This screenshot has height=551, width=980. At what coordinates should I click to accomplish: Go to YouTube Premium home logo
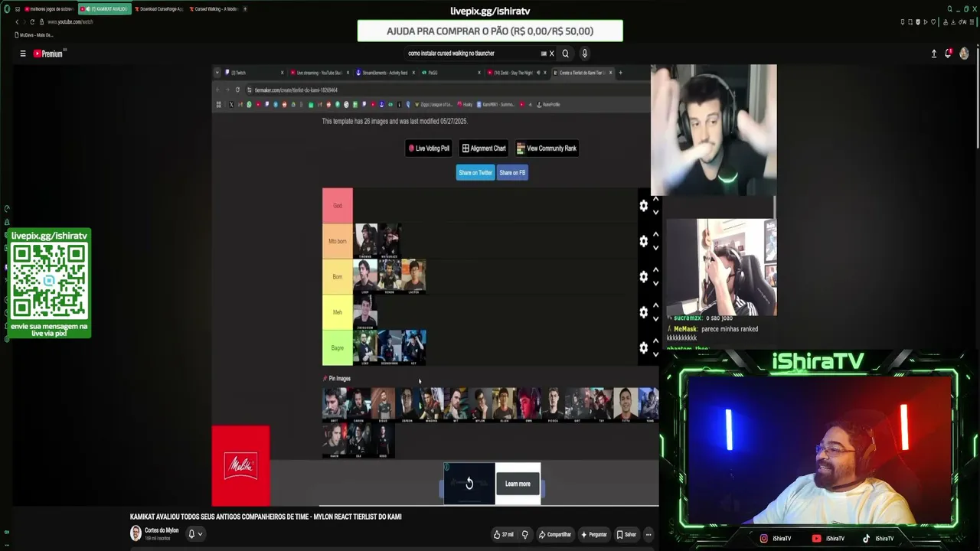[x=50, y=54]
